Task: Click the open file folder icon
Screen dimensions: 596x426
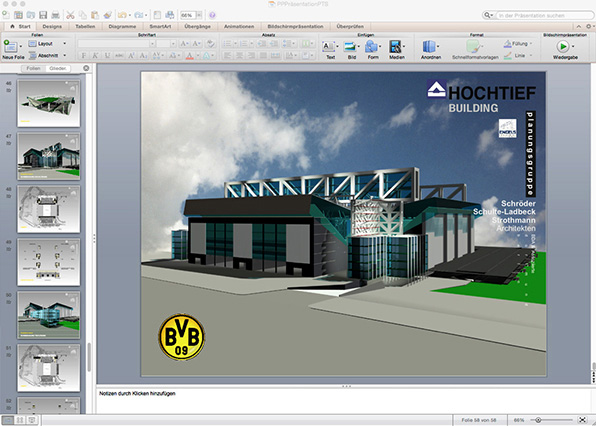Action: point(31,15)
